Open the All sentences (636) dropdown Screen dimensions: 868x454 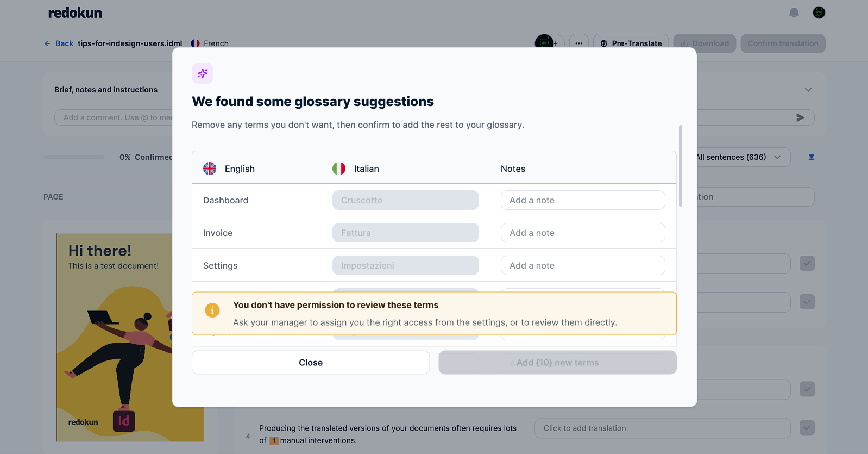(740, 157)
